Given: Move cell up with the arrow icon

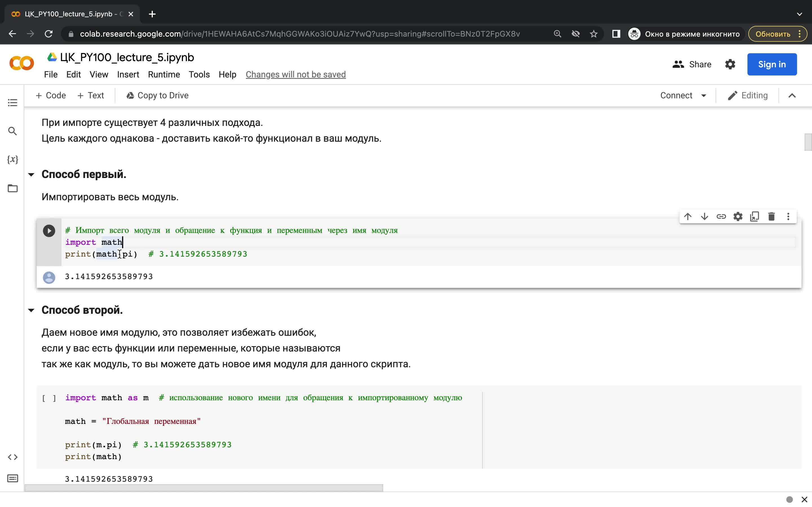Looking at the screenshot, I should (687, 217).
